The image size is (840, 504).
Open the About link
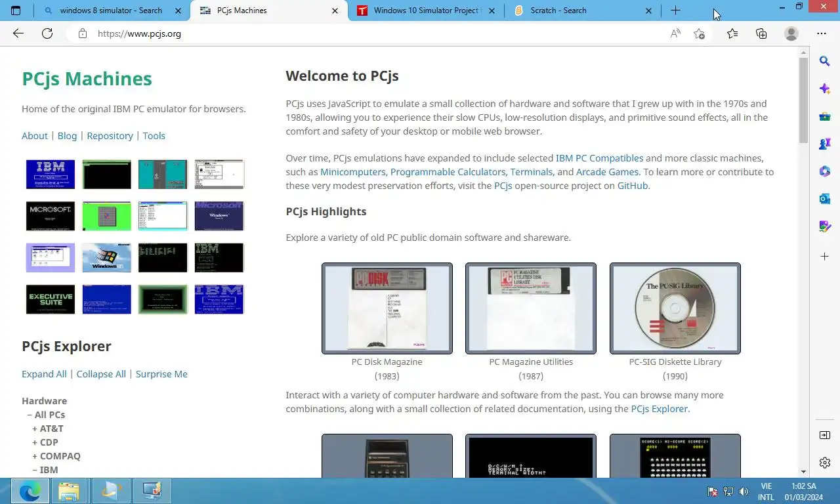[35, 136]
